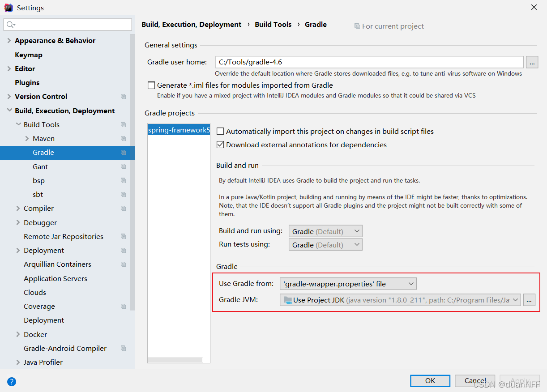
Task: Click the OK button
Action: 430,380
